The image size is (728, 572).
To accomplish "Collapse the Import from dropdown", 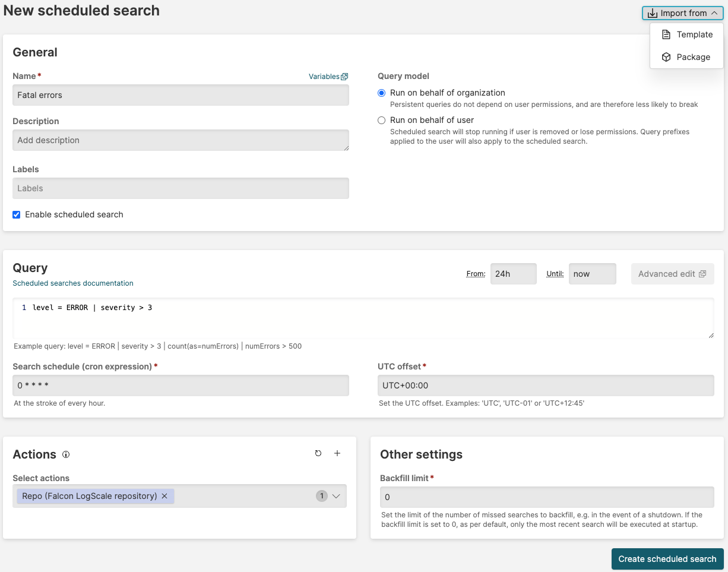I will click(714, 12).
